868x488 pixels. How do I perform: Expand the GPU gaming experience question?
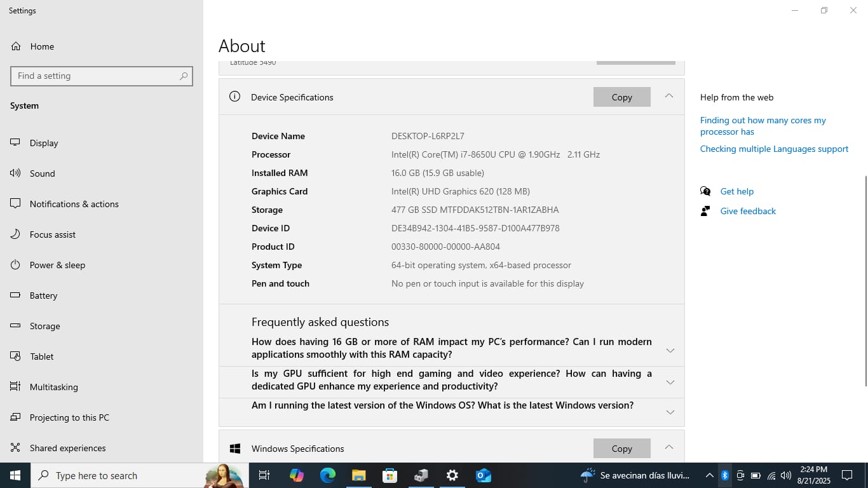(670, 383)
